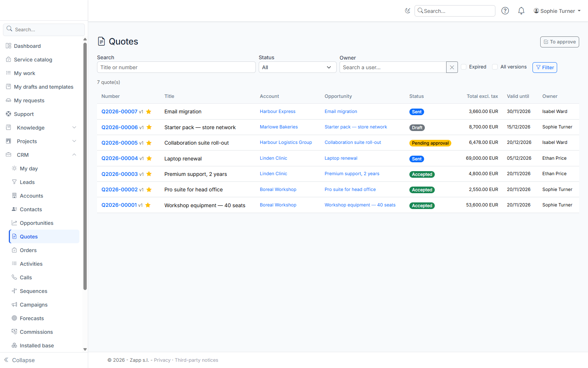
Task: Click the sidebar scrollbar down arrow
Action: pyautogui.click(x=85, y=349)
